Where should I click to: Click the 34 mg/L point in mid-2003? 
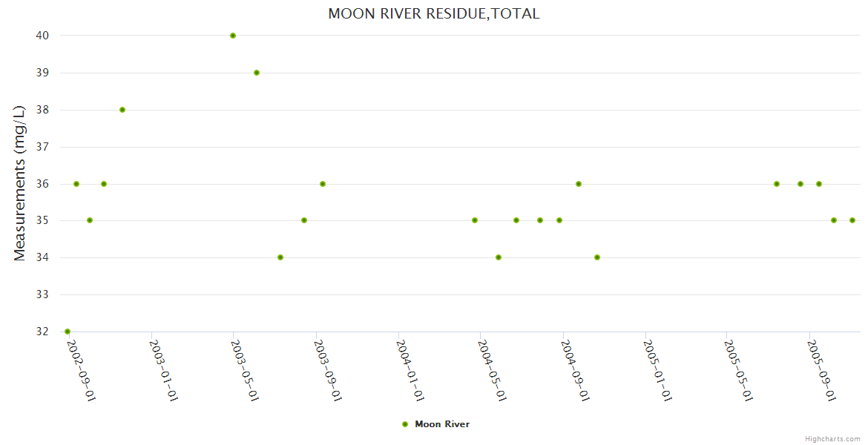(280, 257)
